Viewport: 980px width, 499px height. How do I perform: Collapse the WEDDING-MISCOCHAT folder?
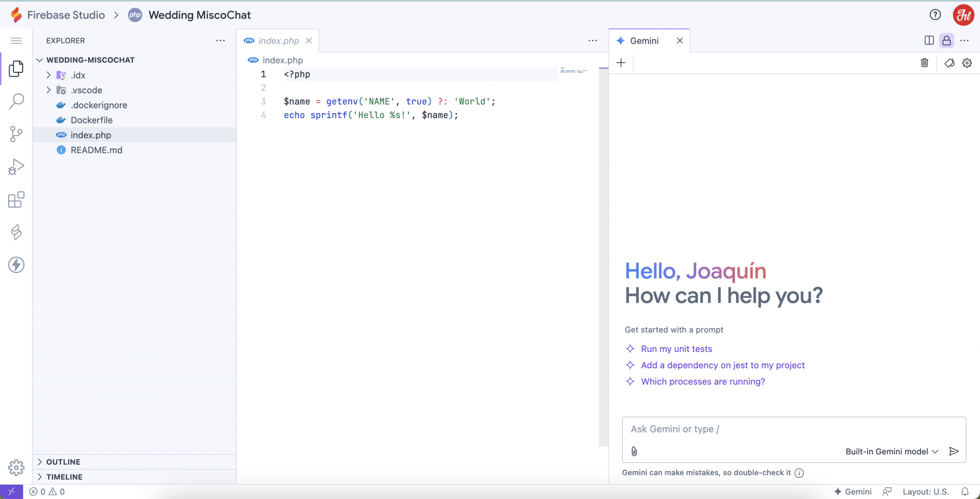pyautogui.click(x=40, y=59)
